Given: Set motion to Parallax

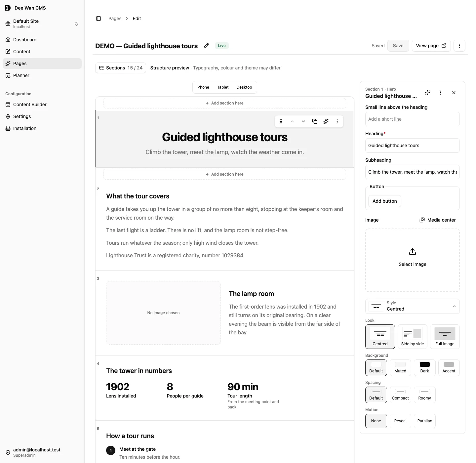Looking at the screenshot, I should click(425, 421).
